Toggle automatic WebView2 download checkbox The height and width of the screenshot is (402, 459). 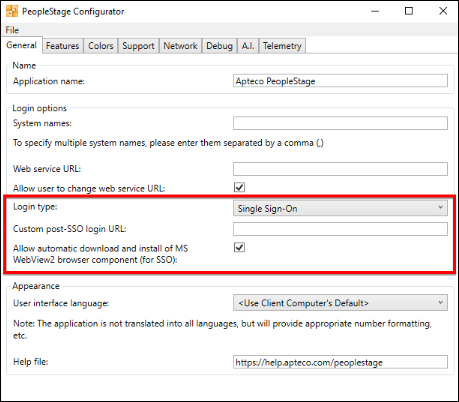pyautogui.click(x=239, y=247)
